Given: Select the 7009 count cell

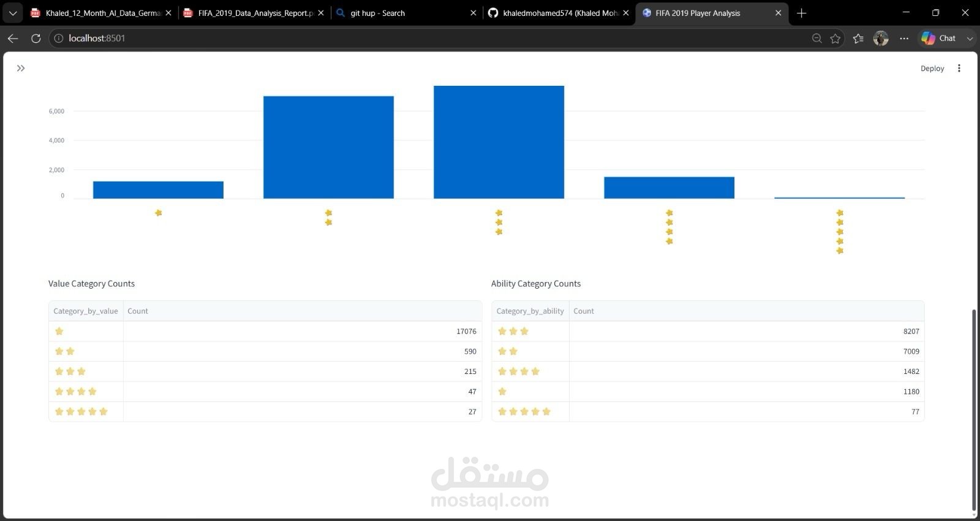Looking at the screenshot, I should click(747, 351).
